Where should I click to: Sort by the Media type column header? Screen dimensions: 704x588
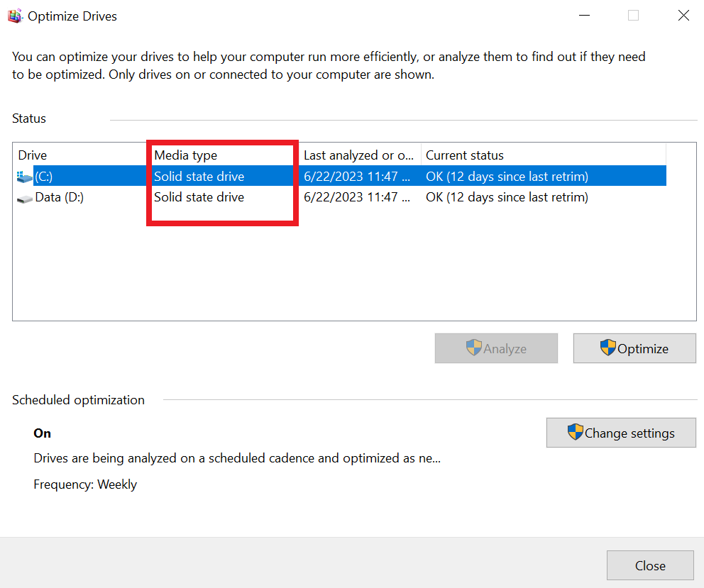(185, 155)
